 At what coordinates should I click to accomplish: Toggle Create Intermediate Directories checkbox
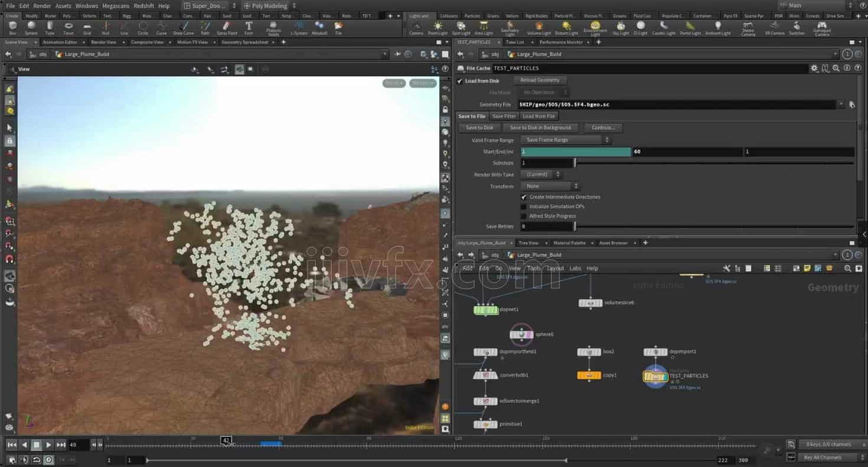pos(524,197)
